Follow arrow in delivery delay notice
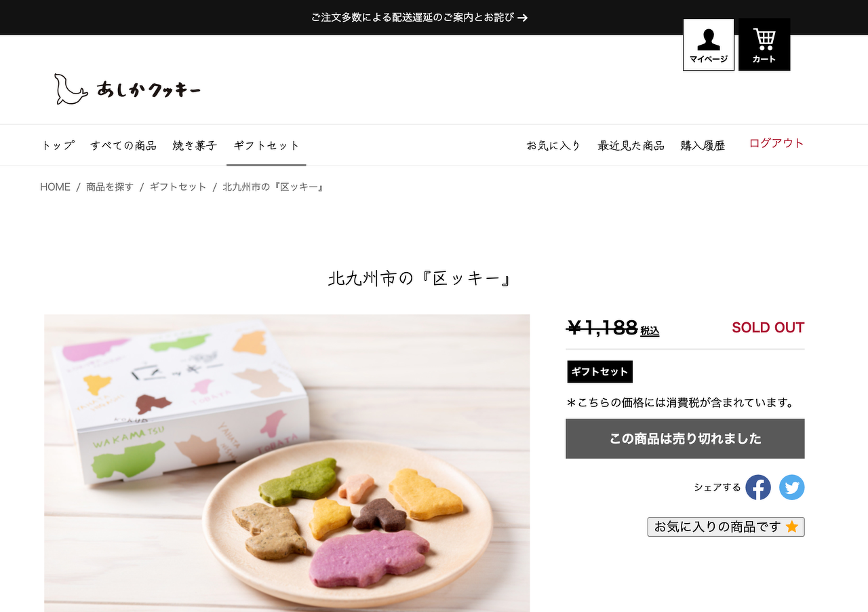The height and width of the screenshot is (612, 868). [x=522, y=18]
